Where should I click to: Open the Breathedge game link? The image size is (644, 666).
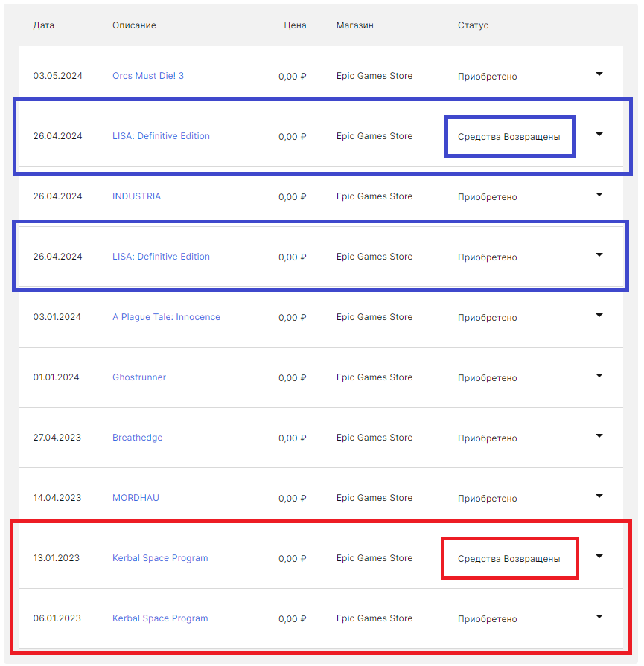(x=137, y=438)
